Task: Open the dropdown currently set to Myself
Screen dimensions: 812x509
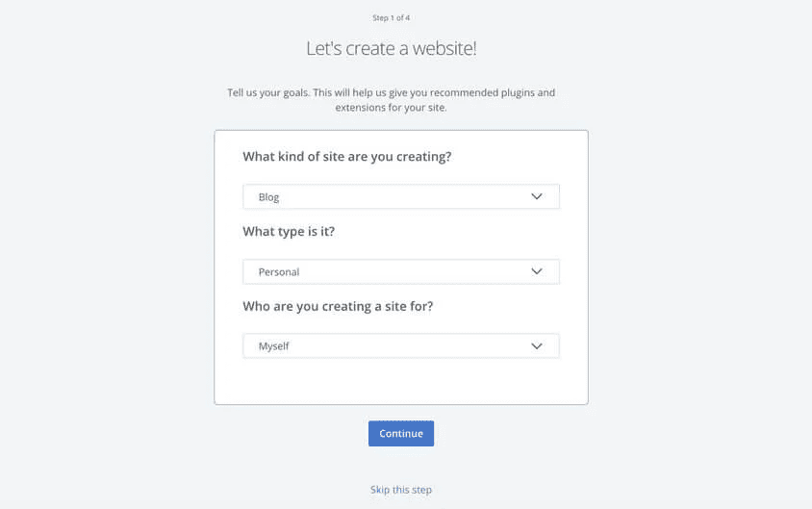Action: point(401,345)
